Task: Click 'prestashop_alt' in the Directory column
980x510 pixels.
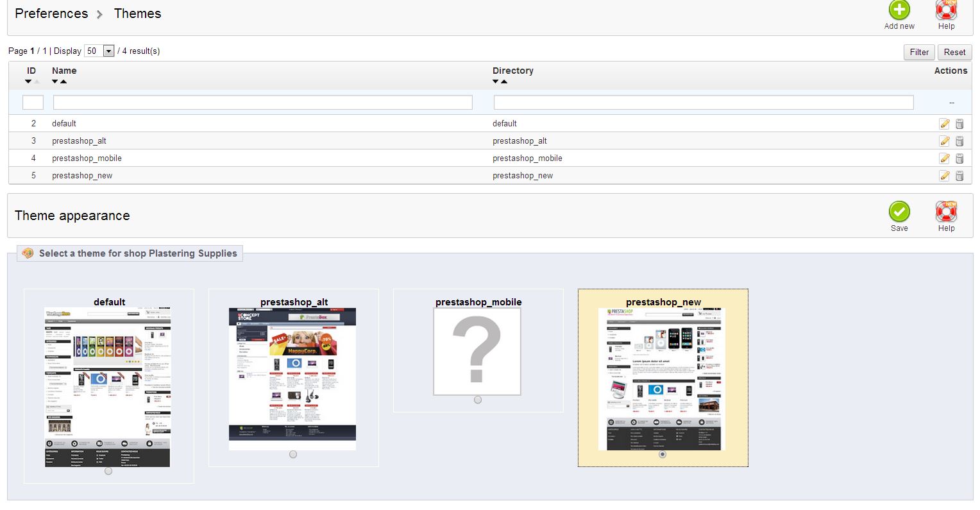Action: click(x=520, y=141)
